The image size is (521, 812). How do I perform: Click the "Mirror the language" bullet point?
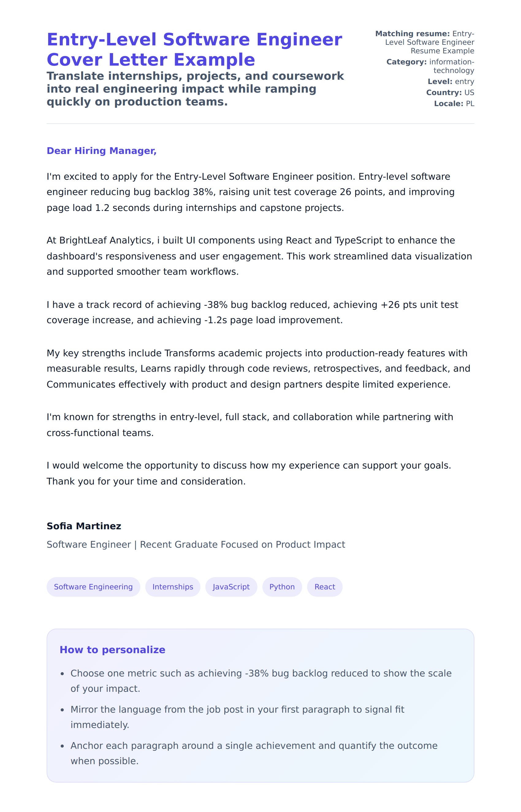point(237,717)
